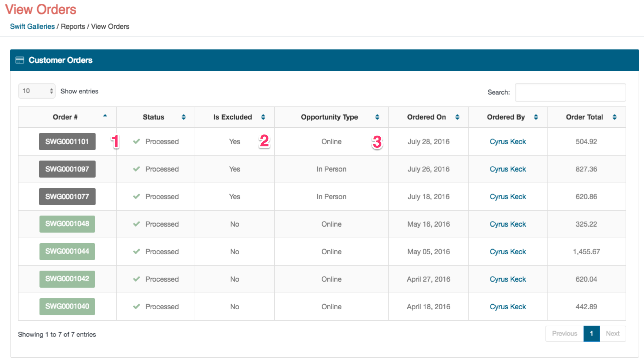Open Cyrus Keck link for April 18 order
Viewport: 644px width, 363px height.
click(x=508, y=307)
